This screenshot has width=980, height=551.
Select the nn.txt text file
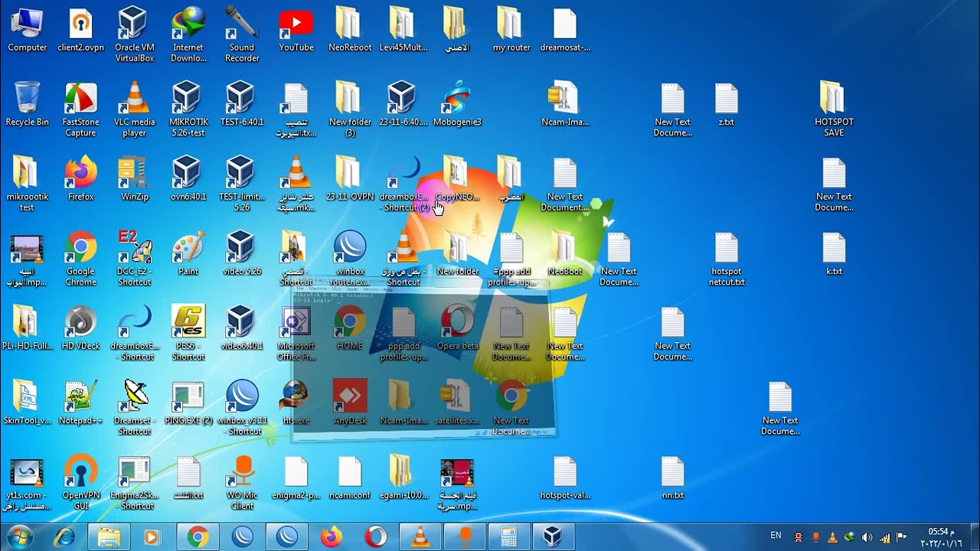point(672,478)
